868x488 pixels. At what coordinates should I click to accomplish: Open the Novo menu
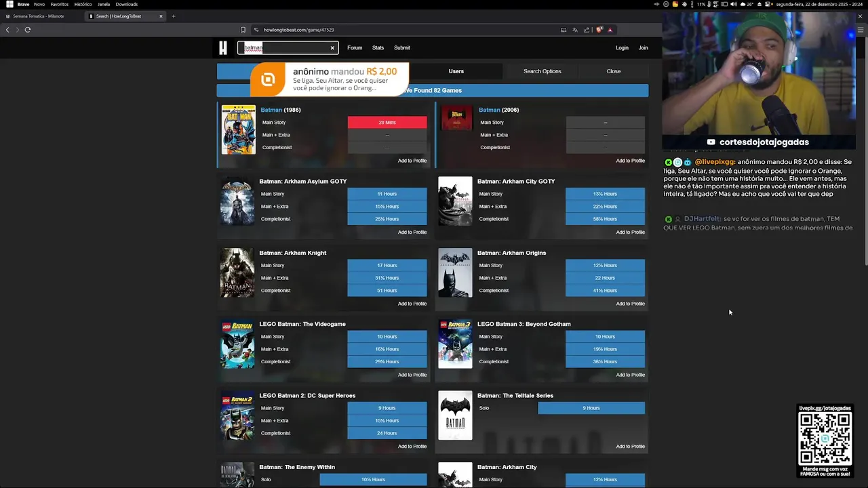tap(39, 4)
